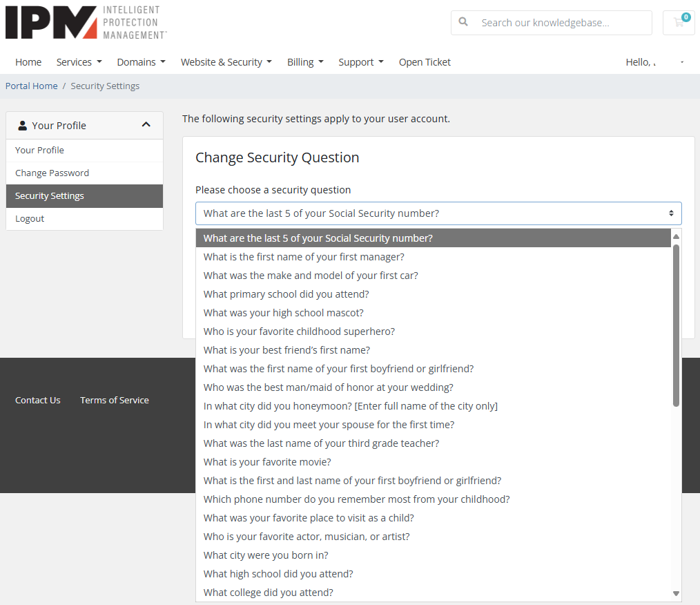The image size is (700, 605).
Task: Click the IPM logo
Action: click(x=86, y=22)
